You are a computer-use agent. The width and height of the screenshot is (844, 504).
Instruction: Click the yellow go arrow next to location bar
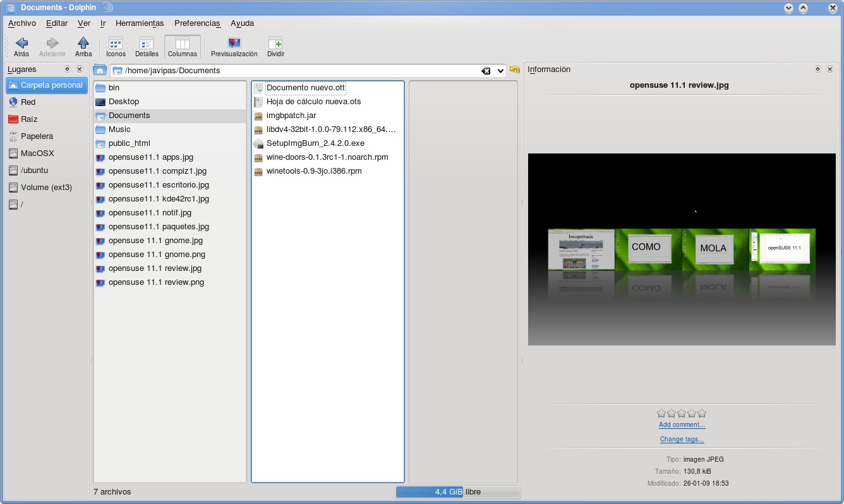click(515, 70)
